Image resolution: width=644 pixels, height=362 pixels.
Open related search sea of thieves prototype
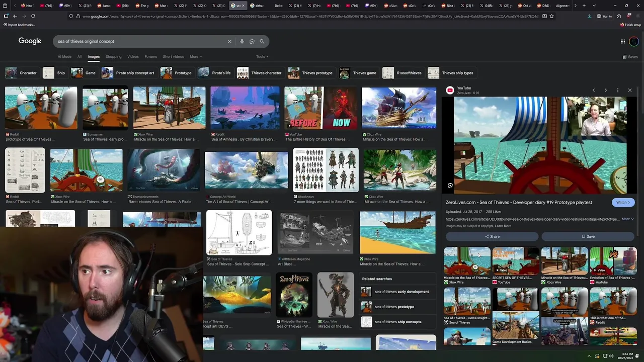click(x=397, y=307)
